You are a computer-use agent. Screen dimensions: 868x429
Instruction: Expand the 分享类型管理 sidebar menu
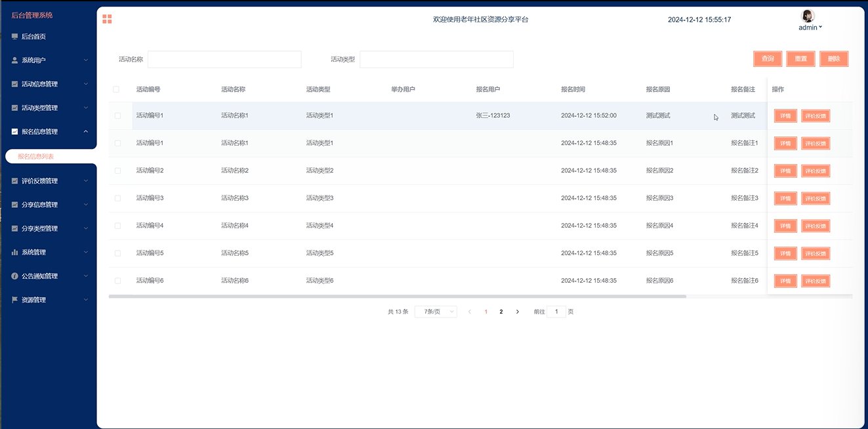click(x=48, y=228)
